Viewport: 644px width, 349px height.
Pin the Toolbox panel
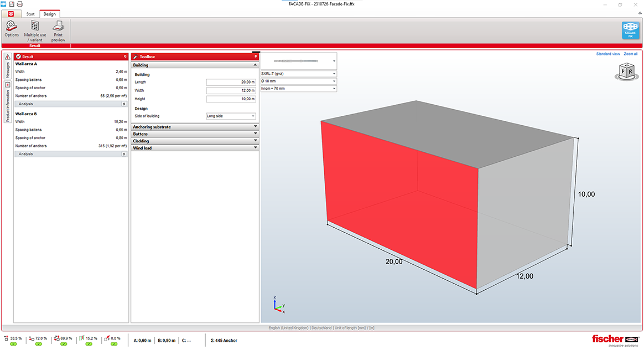coord(255,57)
